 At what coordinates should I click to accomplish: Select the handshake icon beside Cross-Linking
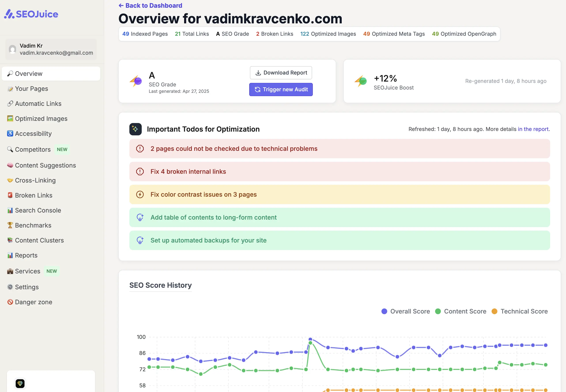pyautogui.click(x=10, y=180)
